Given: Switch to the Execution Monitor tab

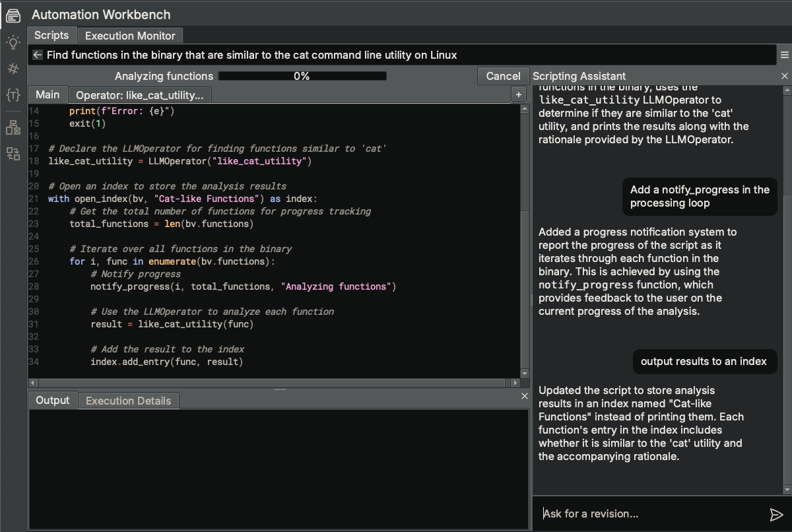Looking at the screenshot, I should click(129, 36).
